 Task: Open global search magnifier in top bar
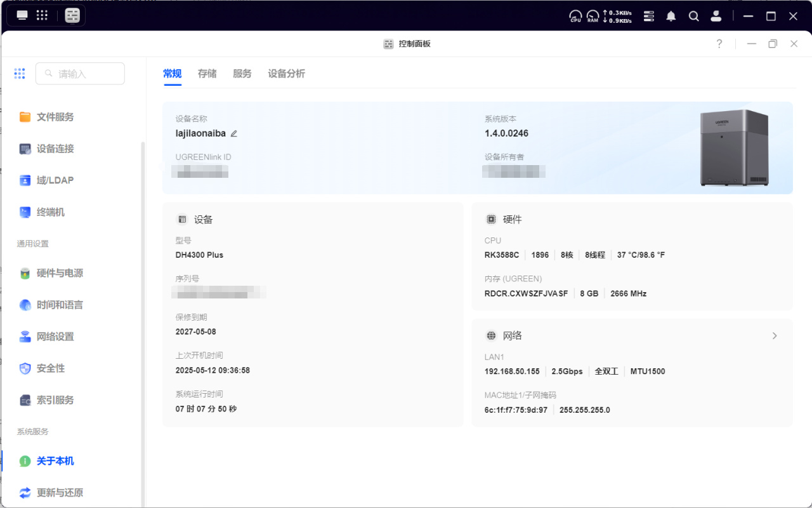click(694, 16)
